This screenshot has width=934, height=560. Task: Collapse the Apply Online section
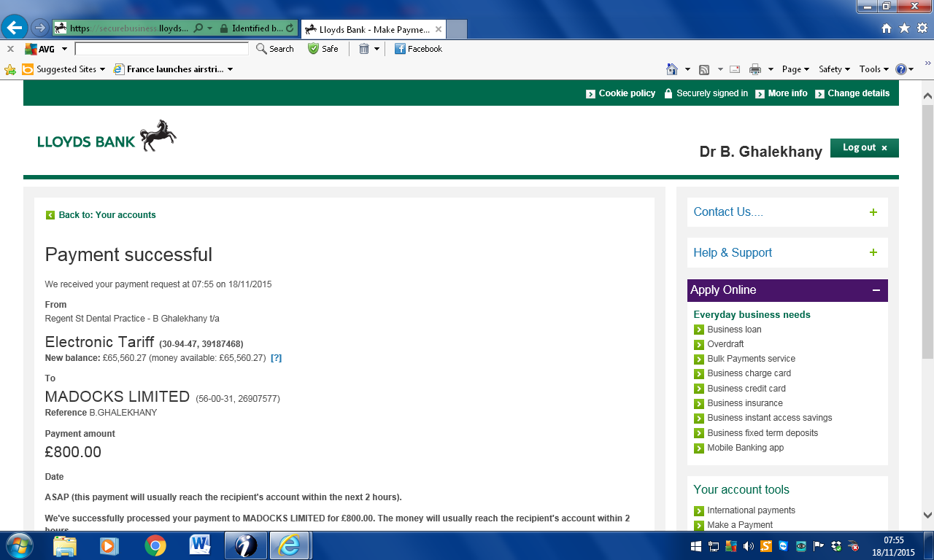tap(876, 290)
